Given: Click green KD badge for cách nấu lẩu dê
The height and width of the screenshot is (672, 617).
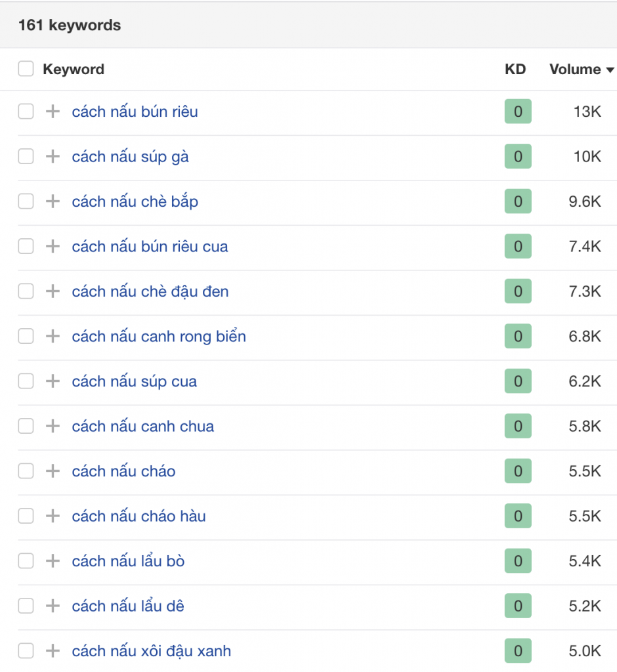Looking at the screenshot, I should (518, 606).
